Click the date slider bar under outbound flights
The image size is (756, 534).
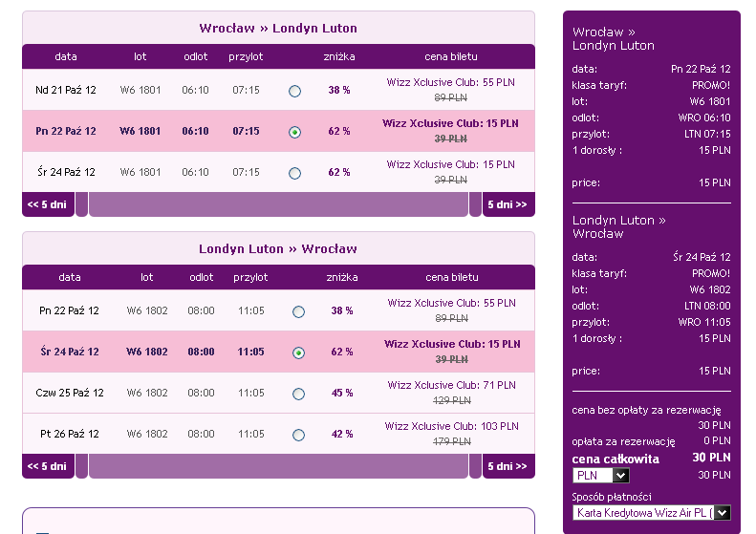(x=278, y=204)
